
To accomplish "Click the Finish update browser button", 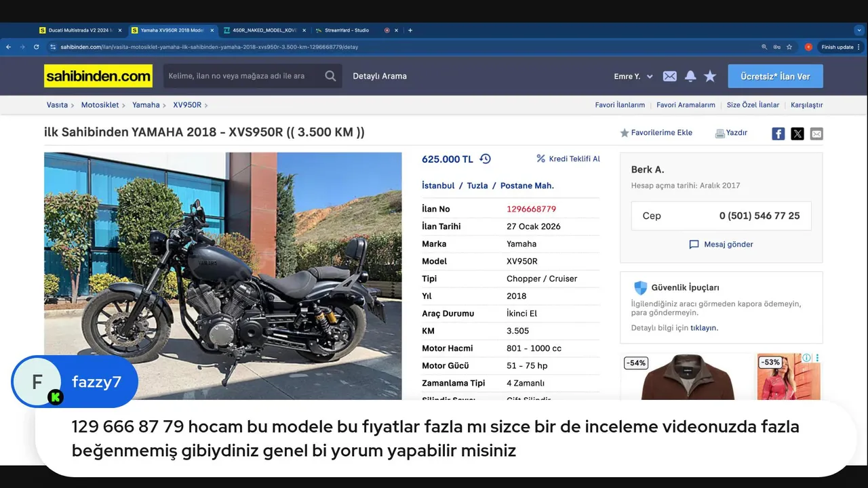I will pyautogui.click(x=841, y=47).
